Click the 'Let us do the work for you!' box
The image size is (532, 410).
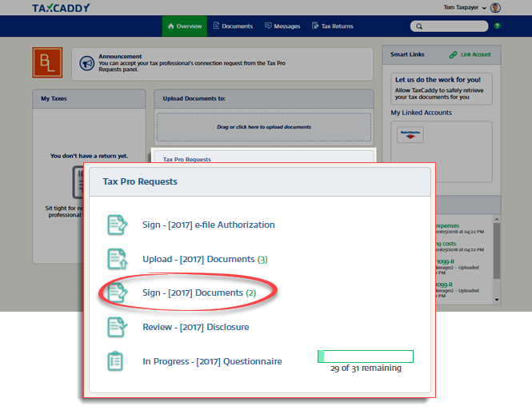[x=441, y=89]
